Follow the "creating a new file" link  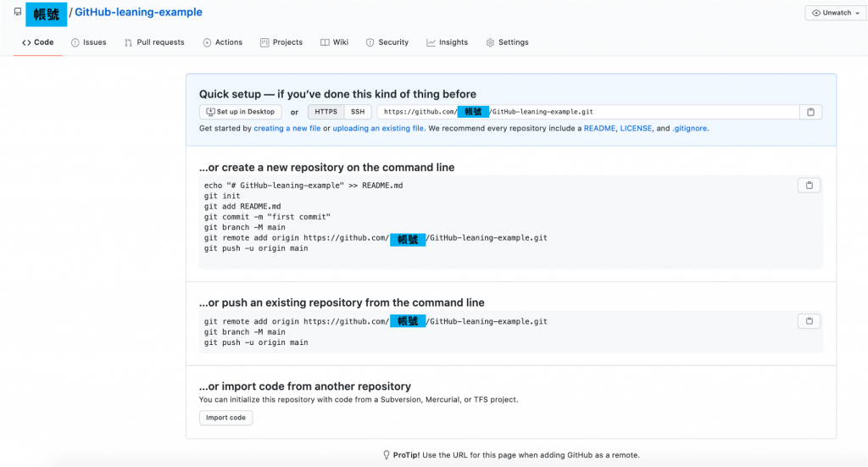point(287,129)
